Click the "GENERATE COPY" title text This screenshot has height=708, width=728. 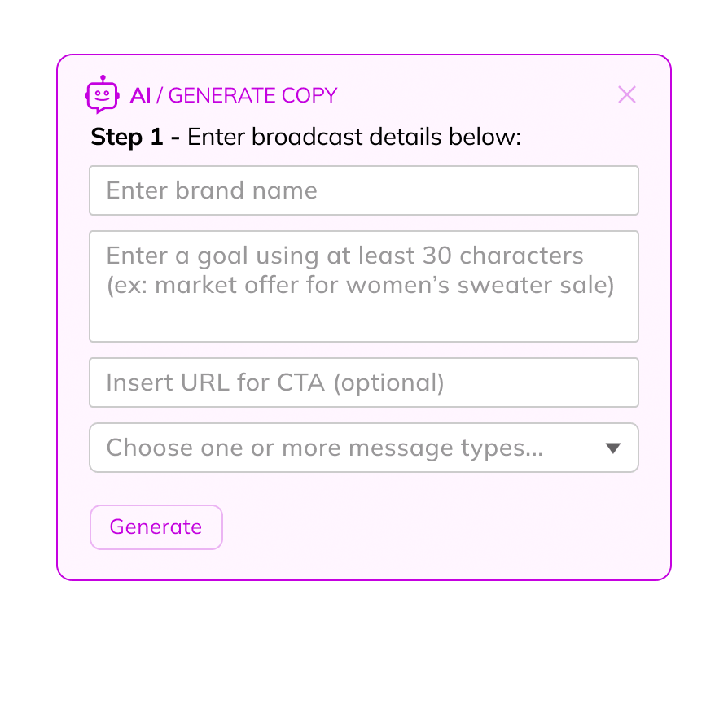coord(252,95)
